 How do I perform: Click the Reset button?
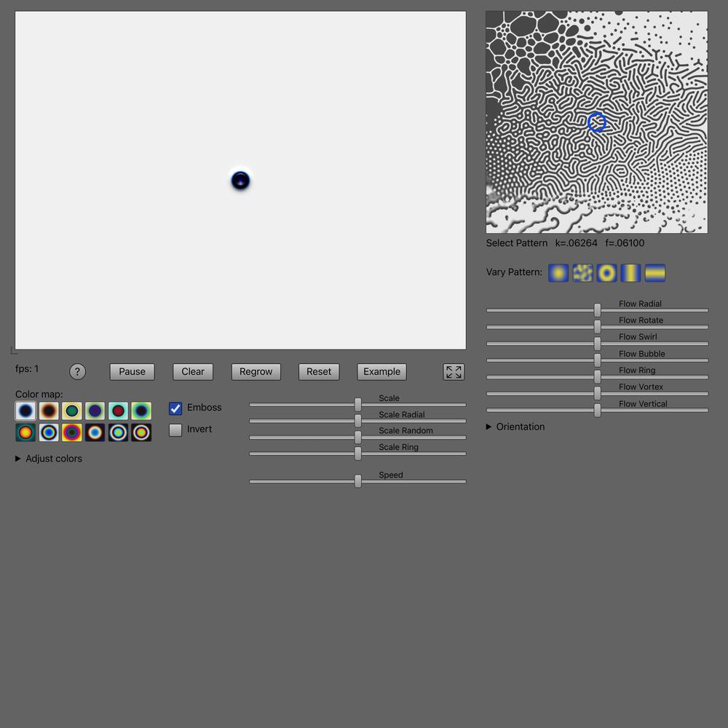point(319,372)
